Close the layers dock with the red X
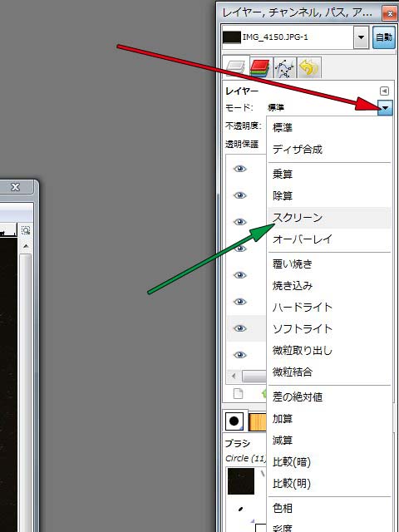The width and height of the screenshot is (399, 532). coord(388,13)
